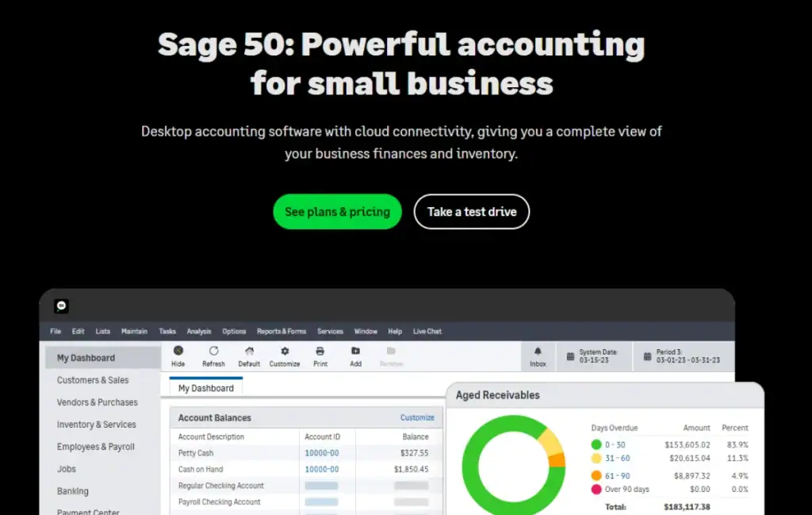Click the red Over 90 days legend dot
The image size is (812, 515).
point(596,489)
